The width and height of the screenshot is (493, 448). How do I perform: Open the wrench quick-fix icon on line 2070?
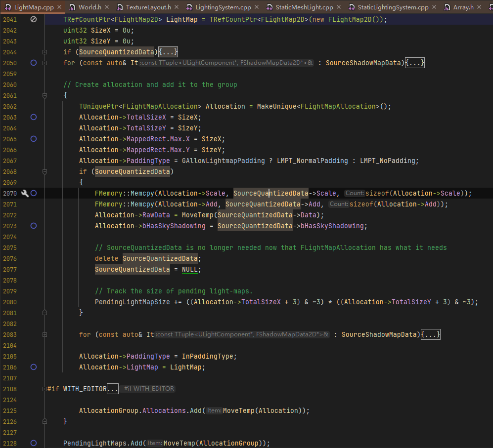[25, 193]
